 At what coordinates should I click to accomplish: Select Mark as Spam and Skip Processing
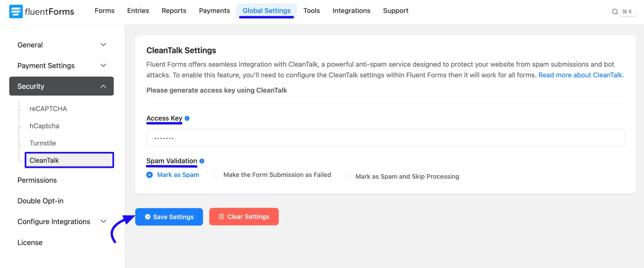[348, 177]
